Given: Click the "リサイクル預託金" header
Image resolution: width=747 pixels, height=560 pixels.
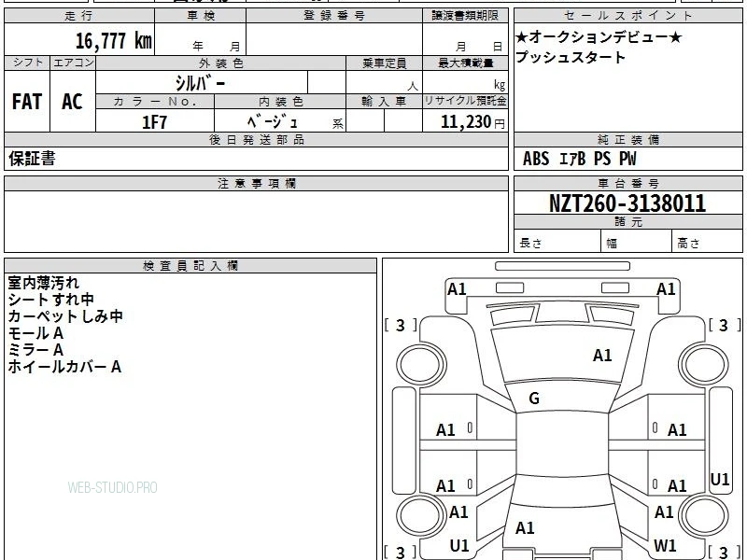Looking at the screenshot, I should click(465, 101).
